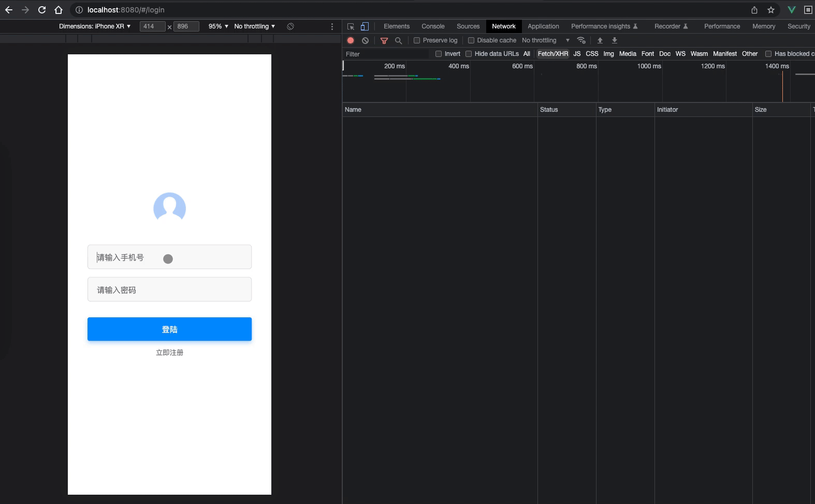
Task: Export HAR file with download arrow
Action: pyautogui.click(x=615, y=40)
